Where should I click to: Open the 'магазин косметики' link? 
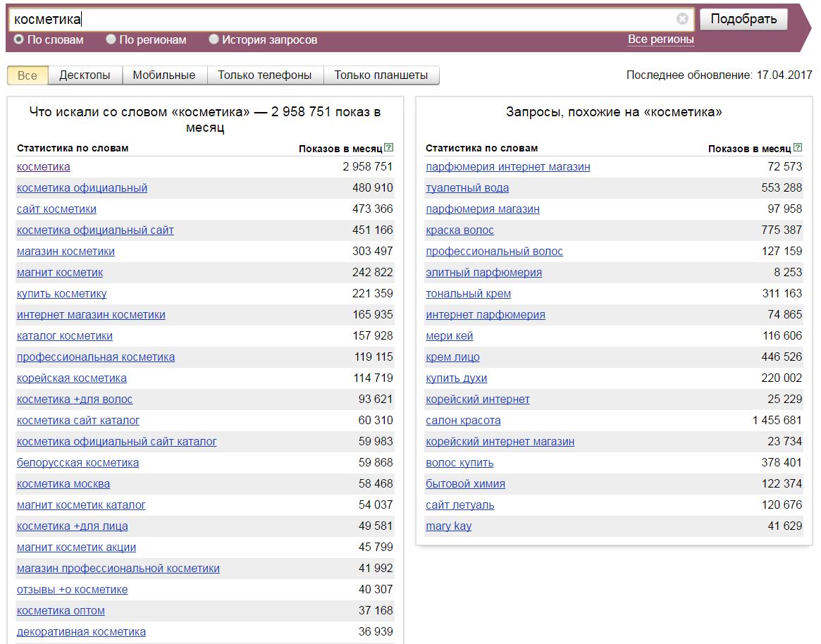tap(66, 252)
